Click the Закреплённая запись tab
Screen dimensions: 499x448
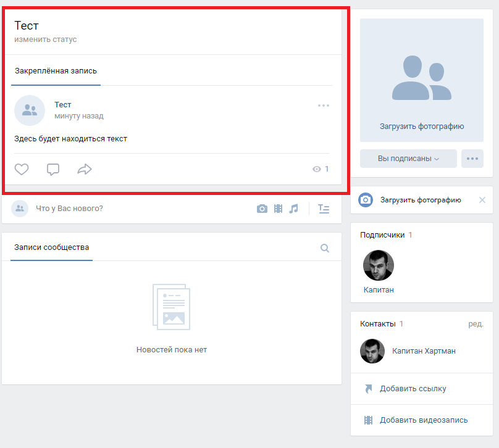(56, 71)
